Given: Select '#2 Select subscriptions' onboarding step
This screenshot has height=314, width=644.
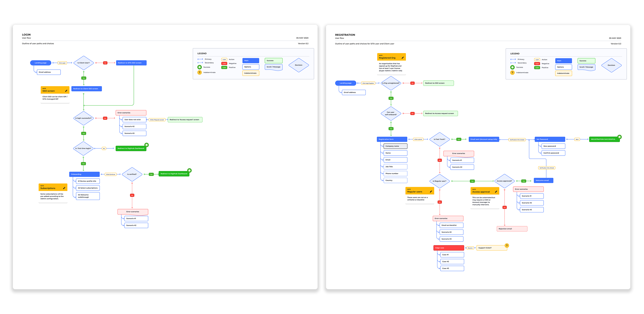Looking at the screenshot, I should click(x=88, y=188).
